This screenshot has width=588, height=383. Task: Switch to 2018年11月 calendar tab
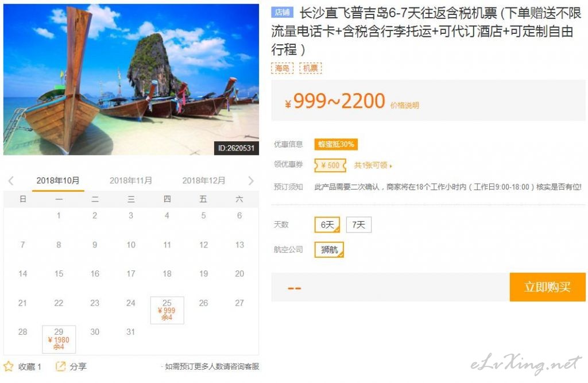pyautogui.click(x=131, y=180)
